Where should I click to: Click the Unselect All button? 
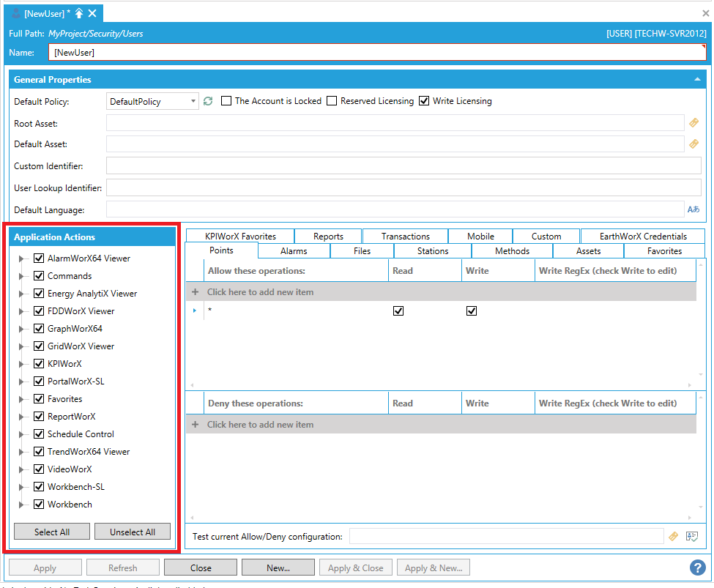133,532
